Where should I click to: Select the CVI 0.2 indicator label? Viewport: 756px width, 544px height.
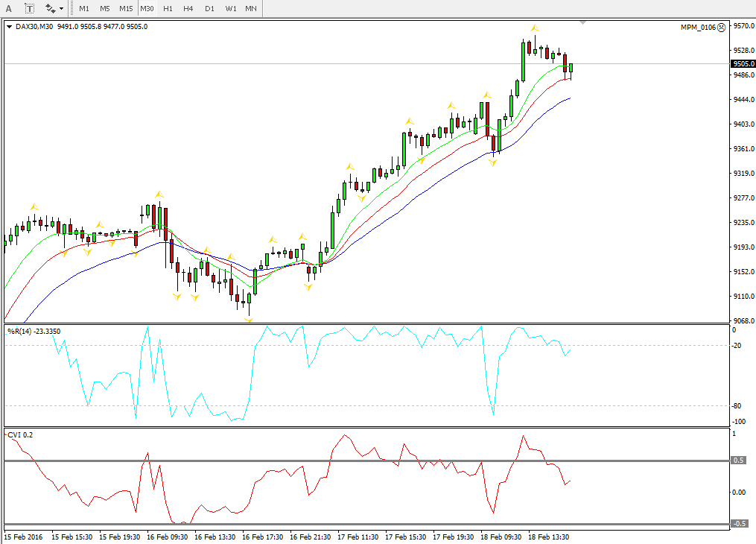coord(20,434)
